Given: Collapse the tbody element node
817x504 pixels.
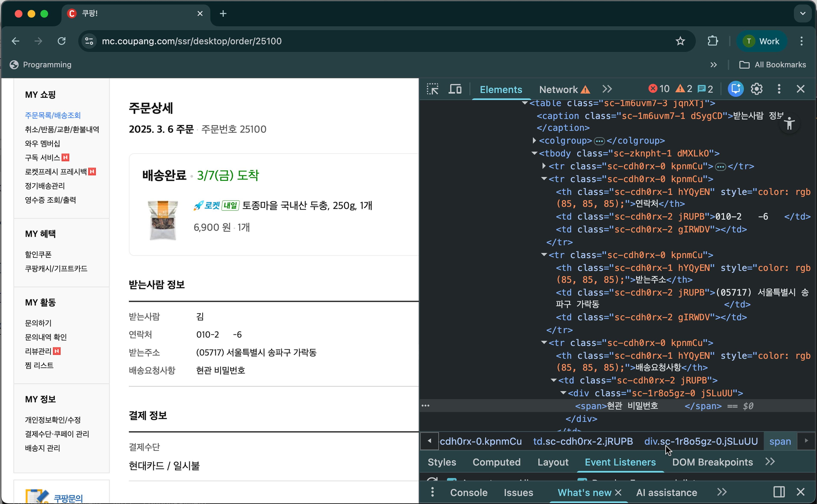Looking at the screenshot, I should 534,153.
